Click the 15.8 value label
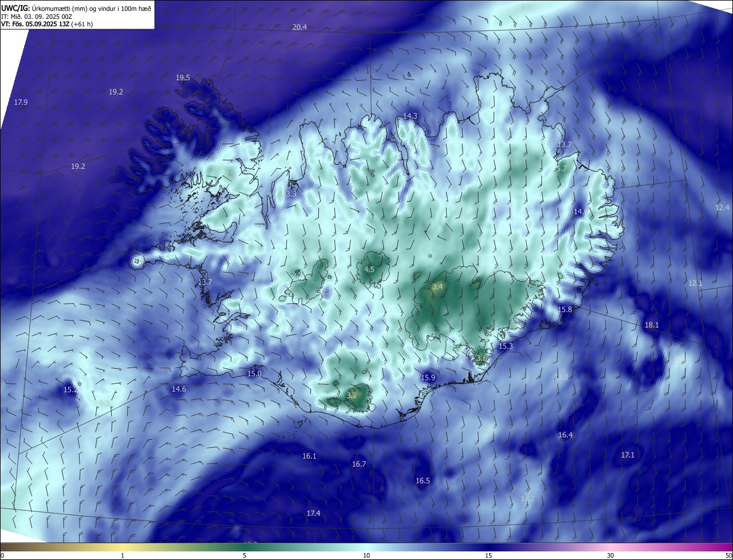This screenshot has height=560, width=733. click(565, 310)
